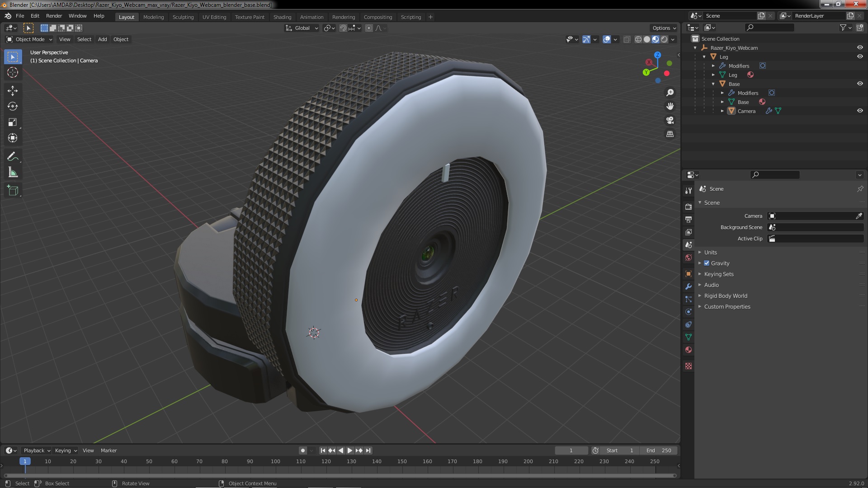This screenshot has height=488, width=868.
Task: Click the Options button in viewport header
Action: pyautogui.click(x=664, y=28)
